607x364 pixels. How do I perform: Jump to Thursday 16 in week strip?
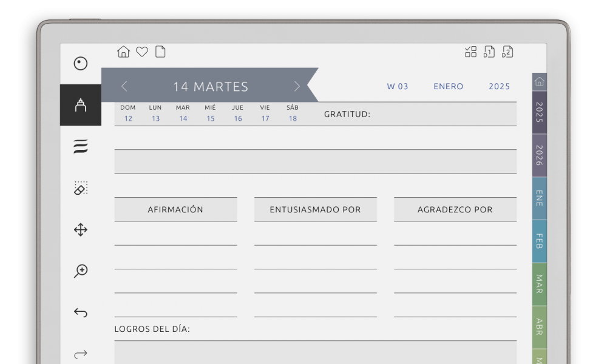click(238, 118)
